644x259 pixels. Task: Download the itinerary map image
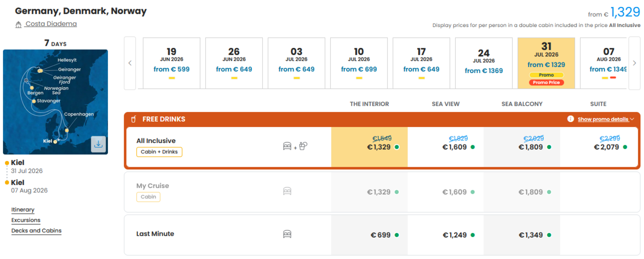98,144
